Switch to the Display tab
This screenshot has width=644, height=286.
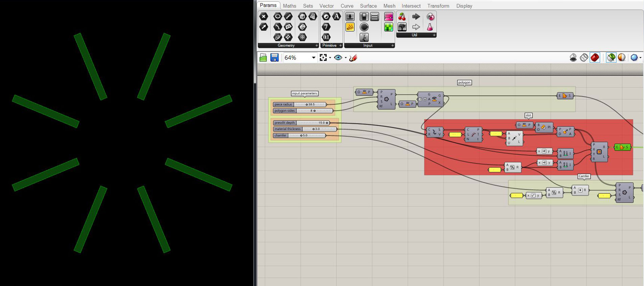pos(464,6)
